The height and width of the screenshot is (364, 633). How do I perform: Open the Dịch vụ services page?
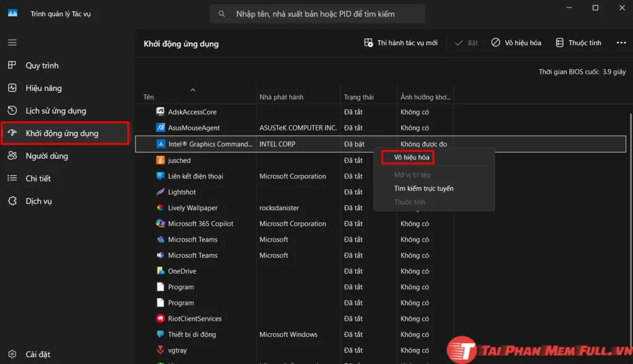38,201
